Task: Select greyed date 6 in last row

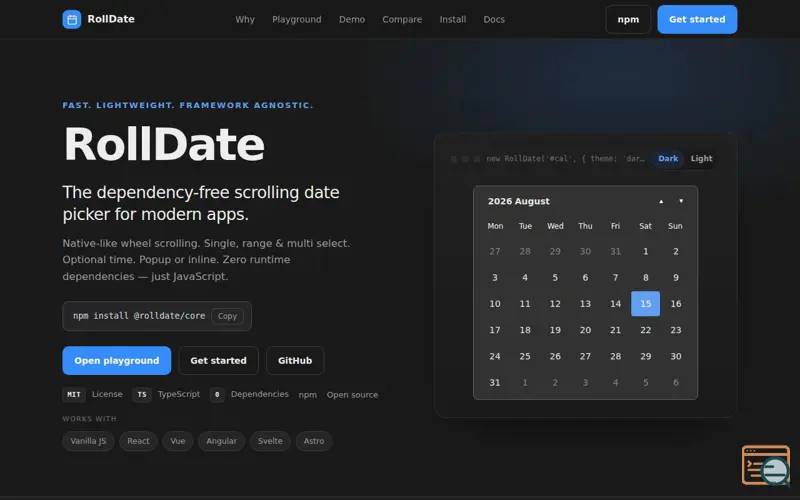Action: coord(676,383)
